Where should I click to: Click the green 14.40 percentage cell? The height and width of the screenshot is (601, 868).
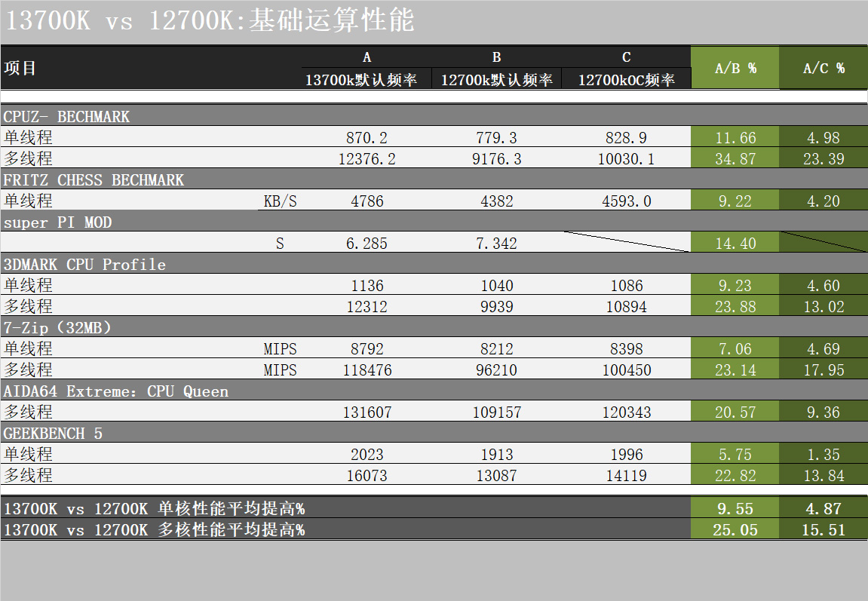(x=735, y=242)
